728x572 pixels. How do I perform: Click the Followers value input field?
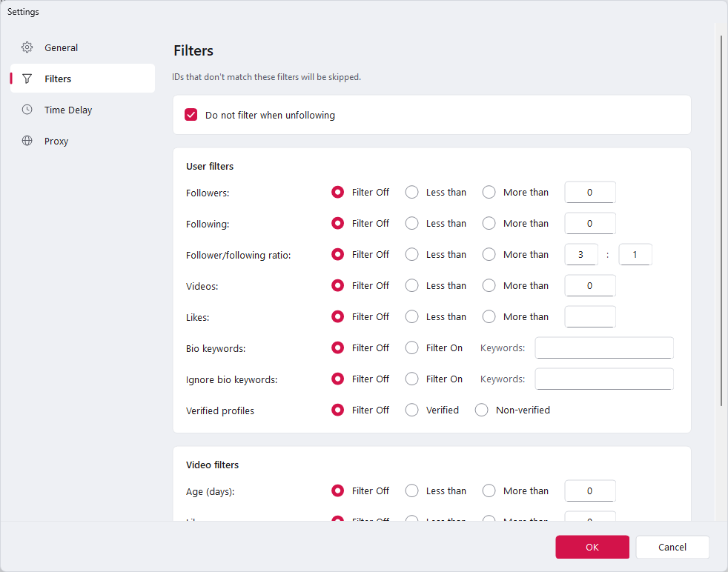pyautogui.click(x=590, y=192)
